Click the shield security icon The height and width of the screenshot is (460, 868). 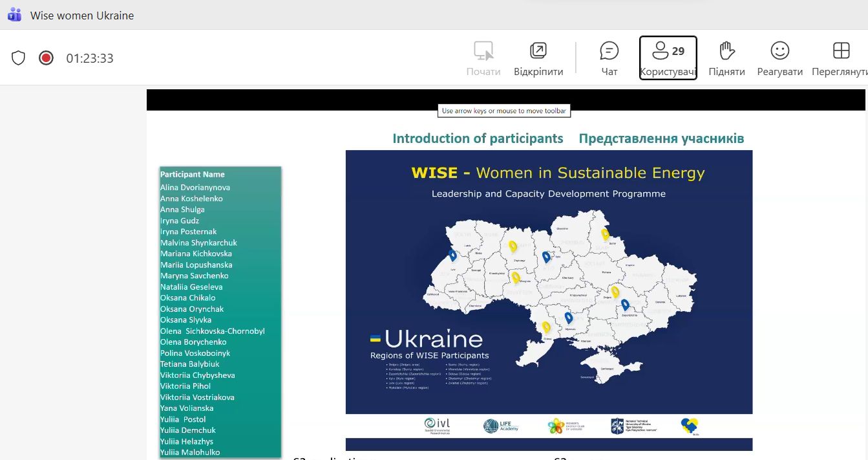click(19, 58)
